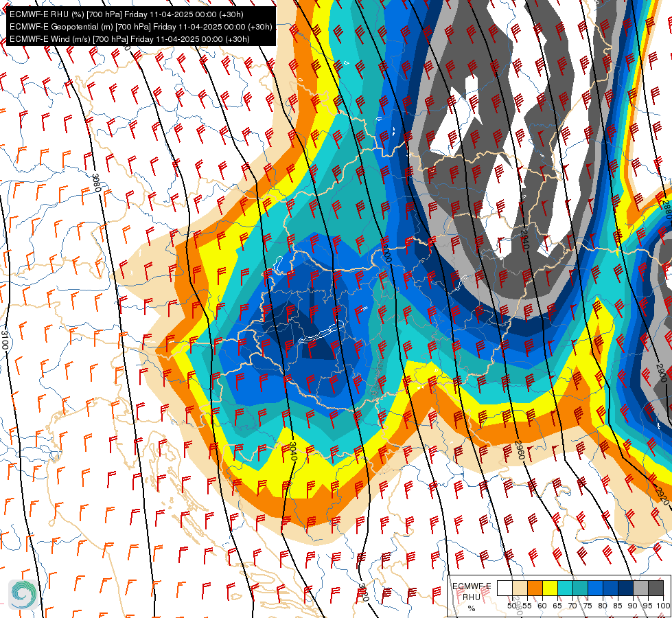Viewport: 672px width, 618px height.
Task: Click the legend tick value 75
Action: (x=588, y=606)
